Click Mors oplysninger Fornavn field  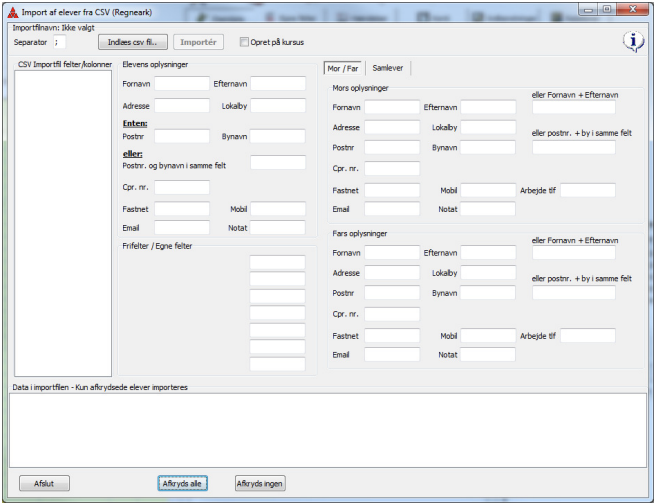tap(392, 107)
